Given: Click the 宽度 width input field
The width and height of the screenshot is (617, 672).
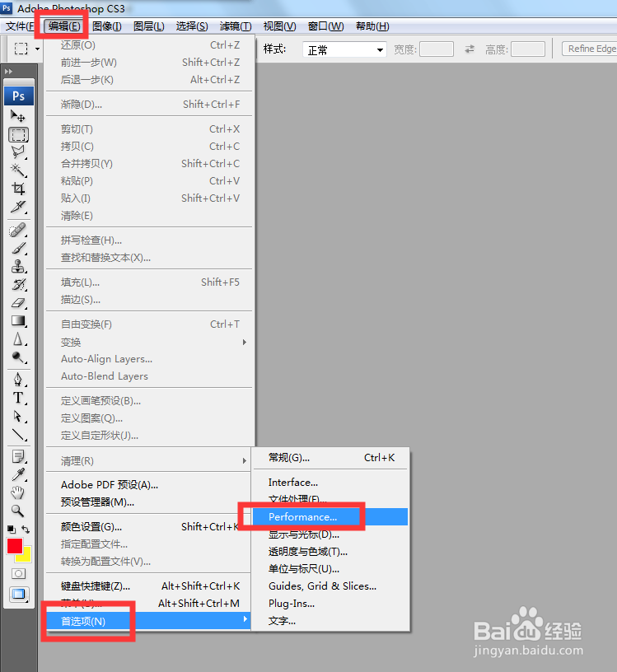Looking at the screenshot, I should click(436, 49).
